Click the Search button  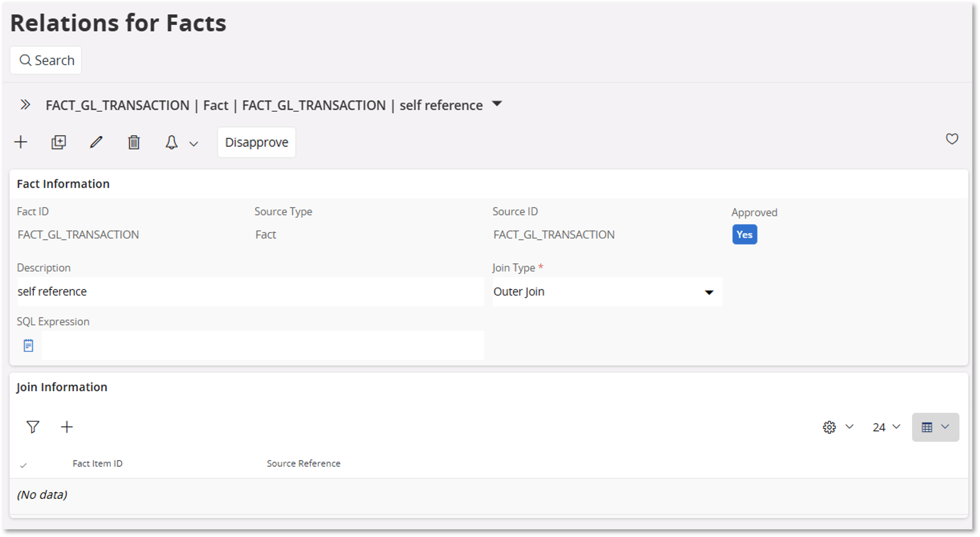[x=46, y=60]
